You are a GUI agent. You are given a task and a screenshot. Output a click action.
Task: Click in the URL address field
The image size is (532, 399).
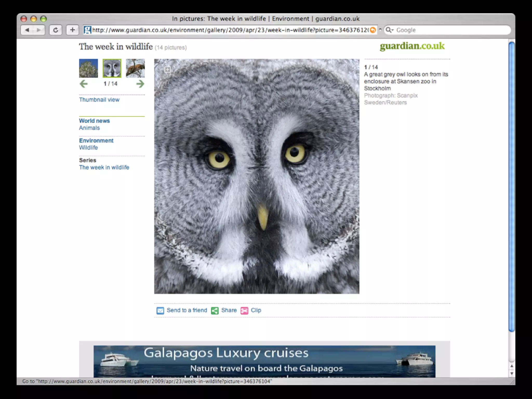[x=229, y=30]
